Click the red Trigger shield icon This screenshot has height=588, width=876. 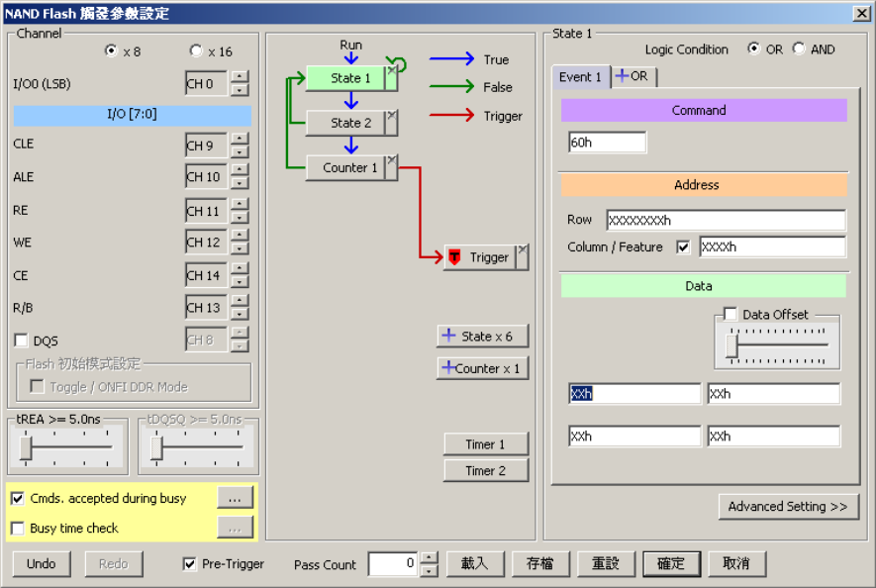point(454,257)
